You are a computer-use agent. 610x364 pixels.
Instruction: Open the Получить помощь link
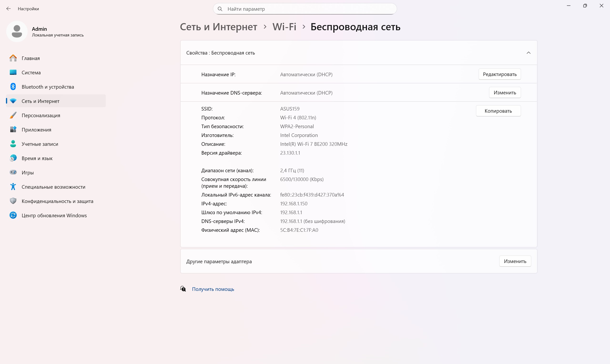213,289
